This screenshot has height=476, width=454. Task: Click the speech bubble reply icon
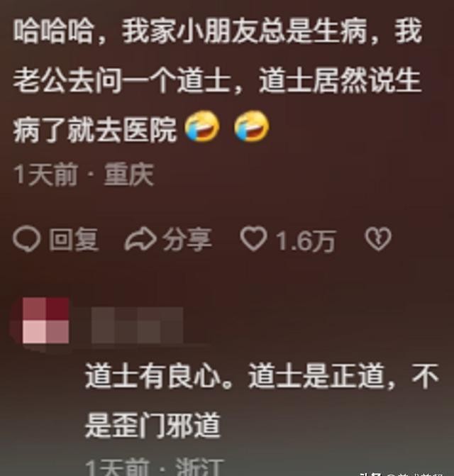26,240
